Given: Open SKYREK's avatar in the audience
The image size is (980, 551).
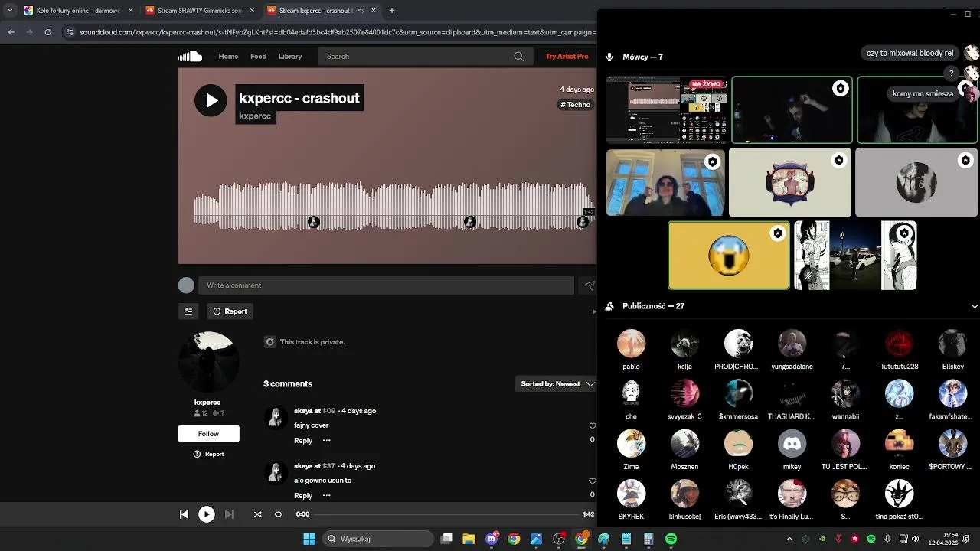Looking at the screenshot, I should click(x=631, y=494).
